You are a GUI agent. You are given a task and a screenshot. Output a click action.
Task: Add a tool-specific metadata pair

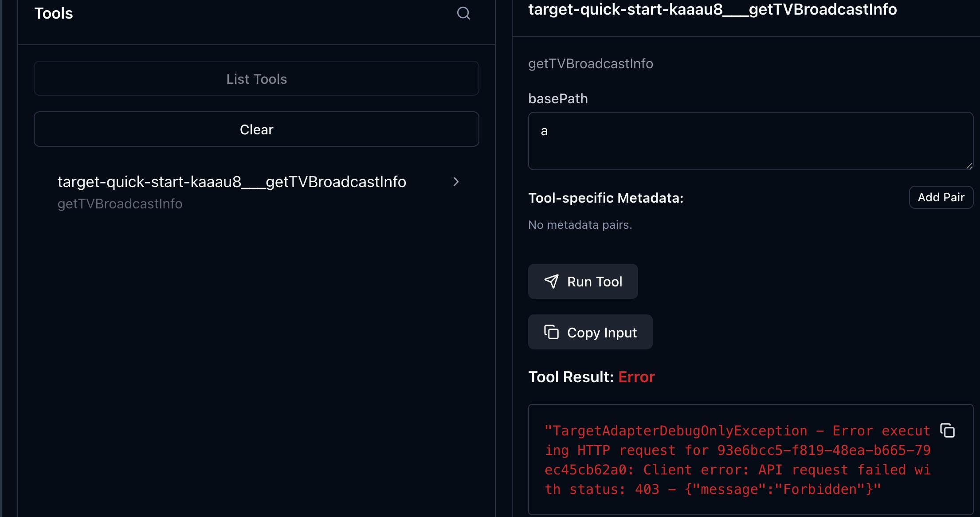[x=941, y=197]
